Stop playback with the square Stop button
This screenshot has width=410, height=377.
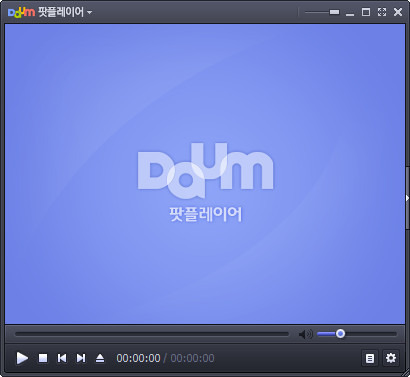tap(43, 358)
